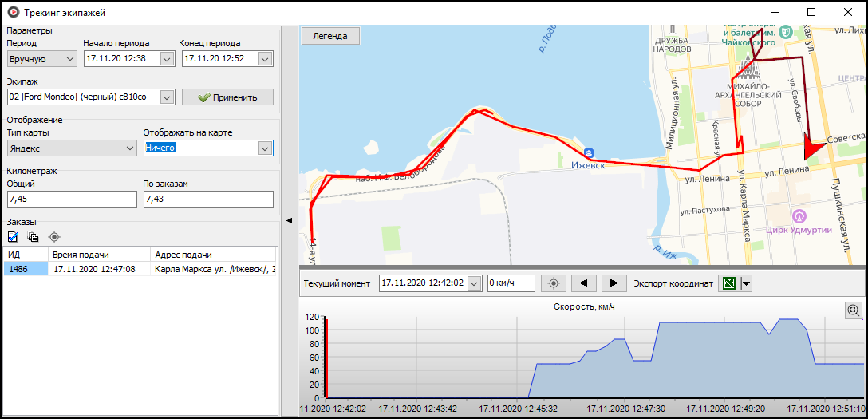Click the theatre marker icon on the map

tap(785, 31)
